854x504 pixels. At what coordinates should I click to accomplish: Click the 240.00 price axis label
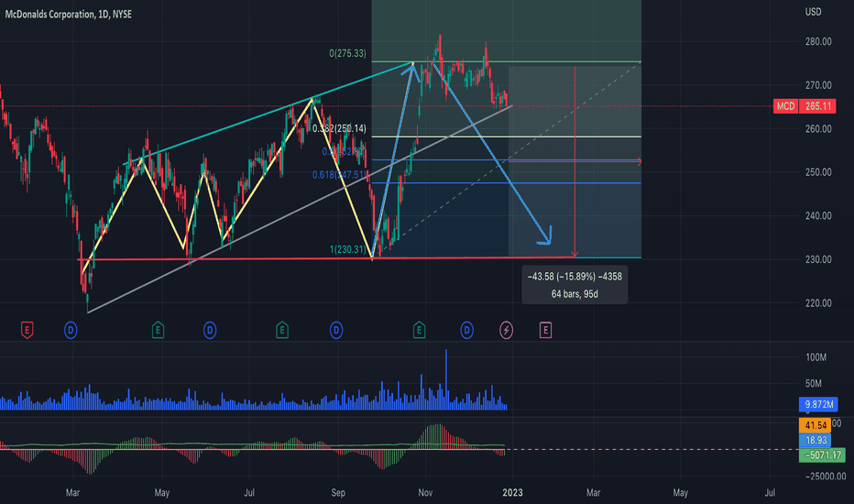click(x=818, y=215)
